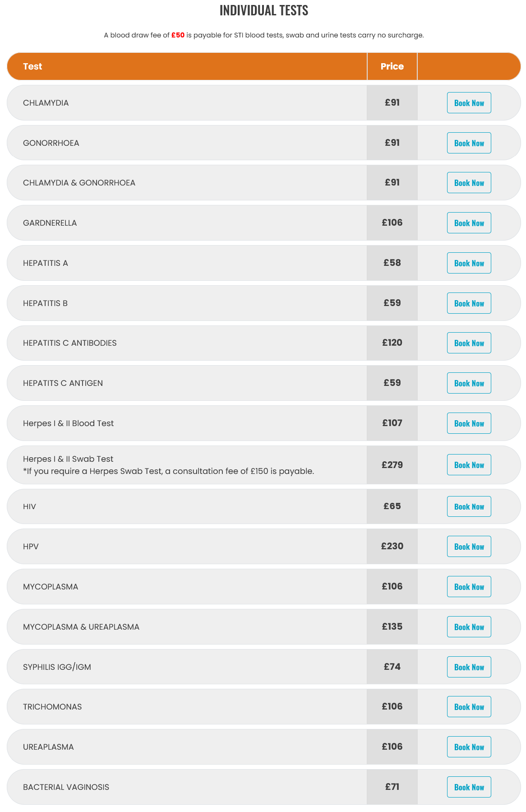This screenshot has height=812, width=526.
Task: Book the Gonorrhoea test
Action: click(x=469, y=143)
